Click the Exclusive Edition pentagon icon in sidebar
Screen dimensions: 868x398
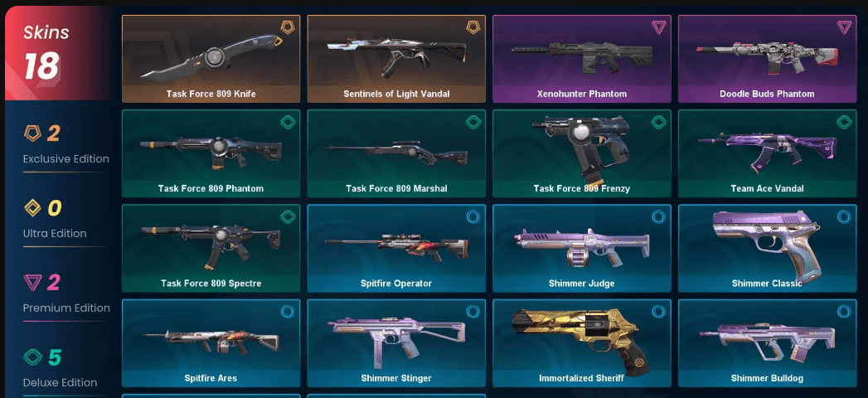coord(32,133)
